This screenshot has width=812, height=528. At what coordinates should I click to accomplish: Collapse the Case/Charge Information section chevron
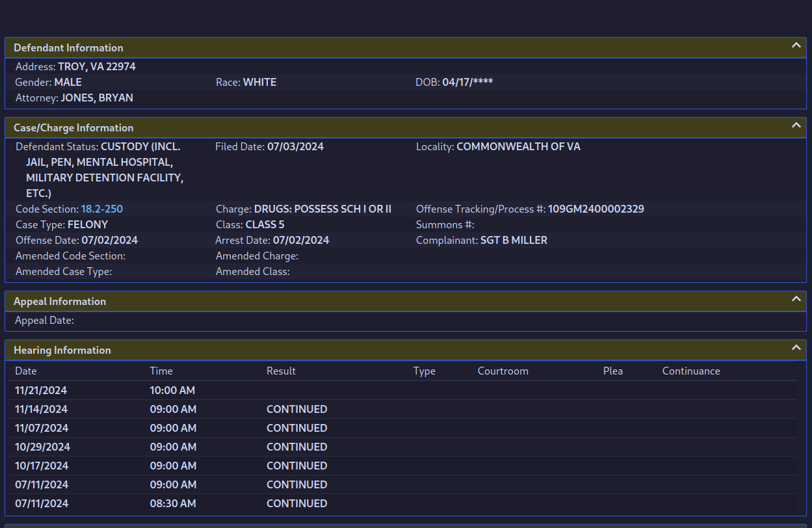pyautogui.click(x=796, y=125)
